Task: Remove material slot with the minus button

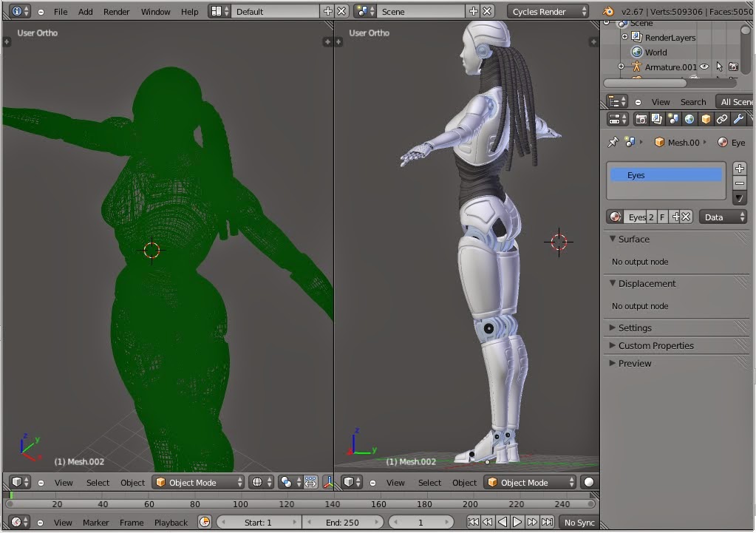Action: [x=740, y=183]
